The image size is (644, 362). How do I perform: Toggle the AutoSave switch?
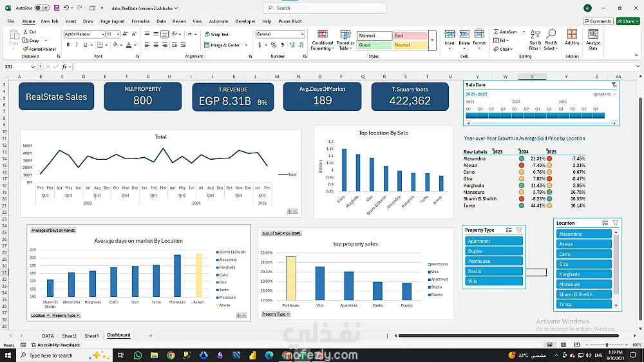(42, 8)
